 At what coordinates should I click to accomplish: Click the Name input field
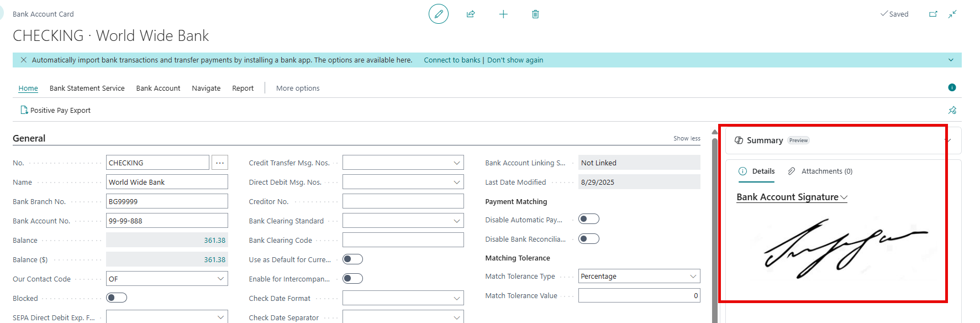pyautogui.click(x=167, y=182)
